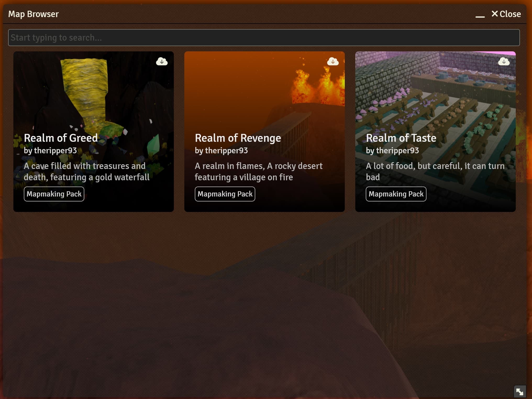The height and width of the screenshot is (399, 532).
Task: Click author theripper93 under Realm of Revenge
Action: [x=221, y=150]
